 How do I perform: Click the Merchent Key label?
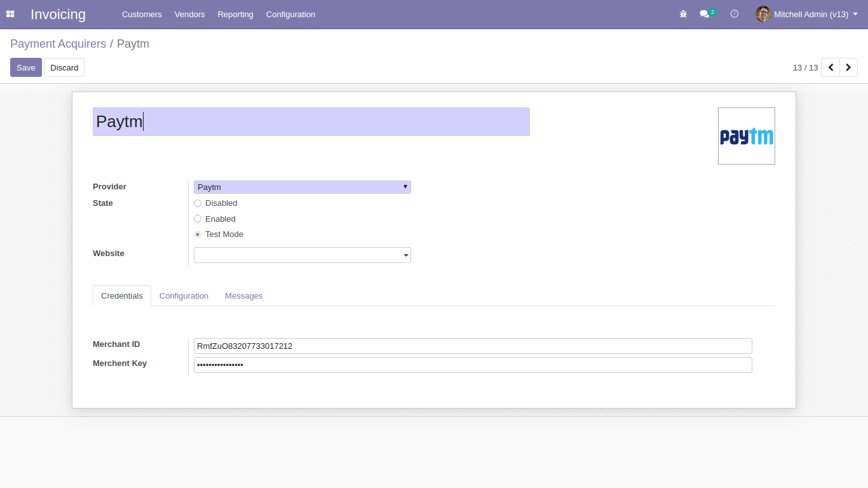point(119,363)
